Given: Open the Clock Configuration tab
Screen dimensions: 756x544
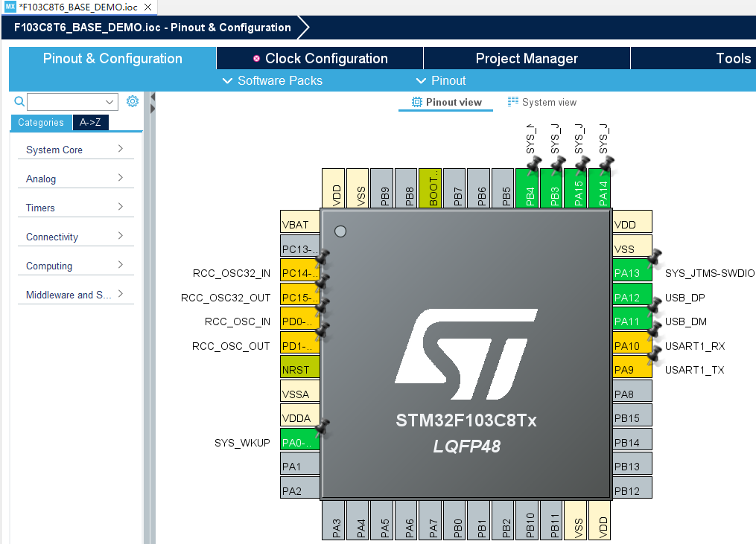Looking at the screenshot, I should coord(320,58).
